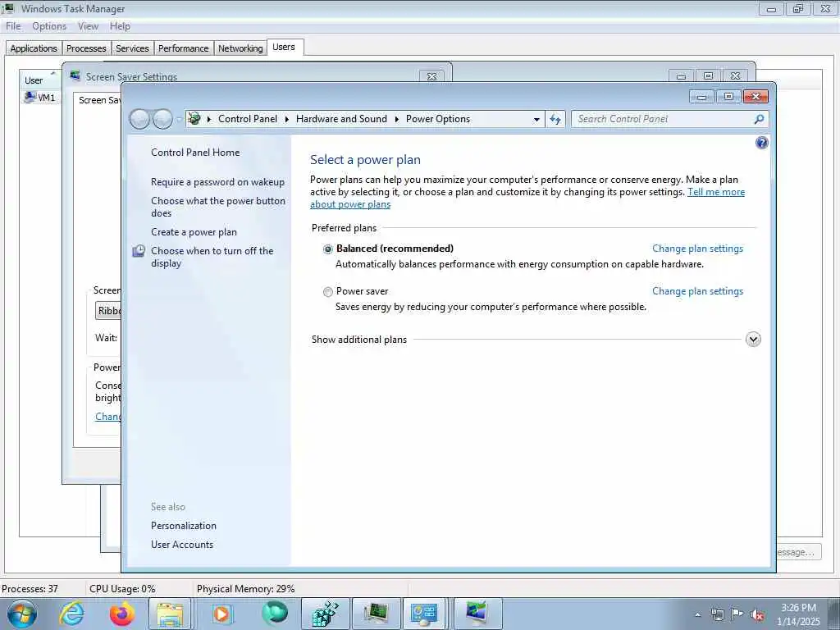Open User Accounts under See also
The width and height of the screenshot is (840, 630).
click(181, 545)
